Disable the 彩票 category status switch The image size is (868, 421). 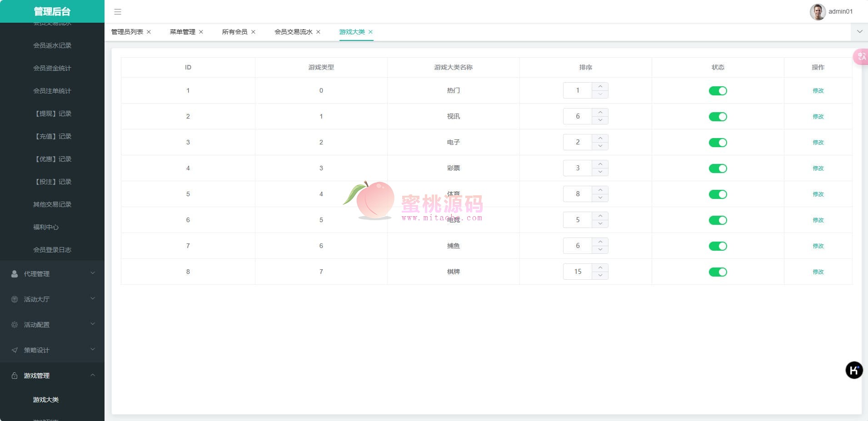tap(718, 168)
